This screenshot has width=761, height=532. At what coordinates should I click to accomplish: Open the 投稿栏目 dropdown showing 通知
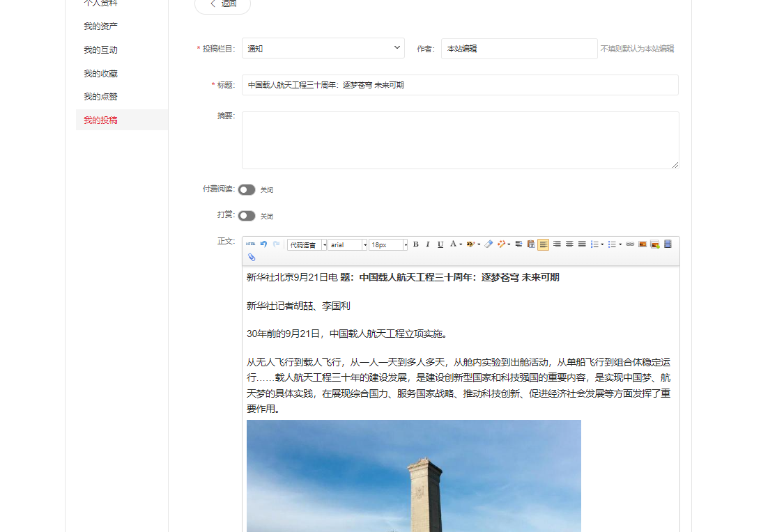(323, 49)
